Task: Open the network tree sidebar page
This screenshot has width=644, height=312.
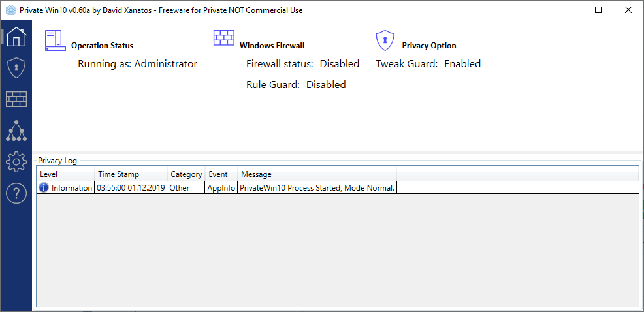Action: pyautogui.click(x=16, y=131)
